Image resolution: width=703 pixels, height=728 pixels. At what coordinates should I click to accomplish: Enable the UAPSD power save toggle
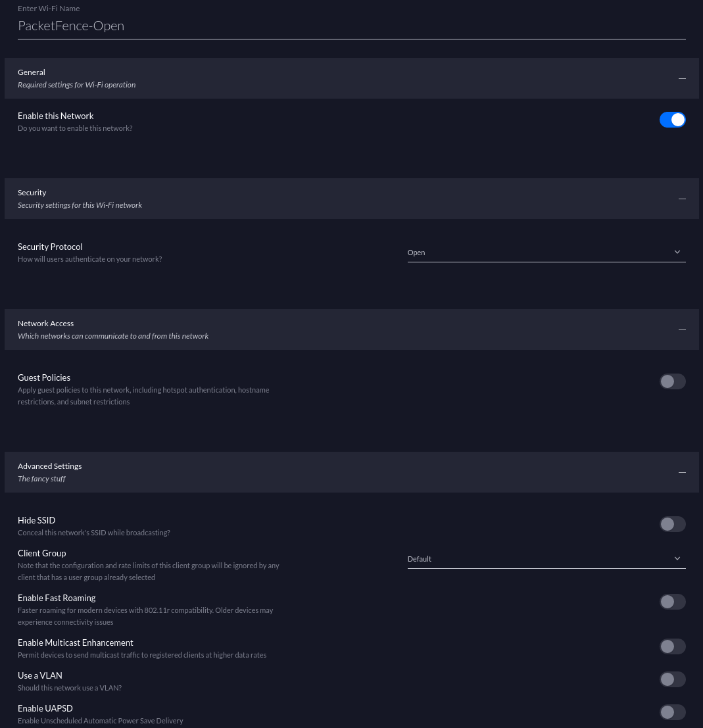(x=672, y=712)
